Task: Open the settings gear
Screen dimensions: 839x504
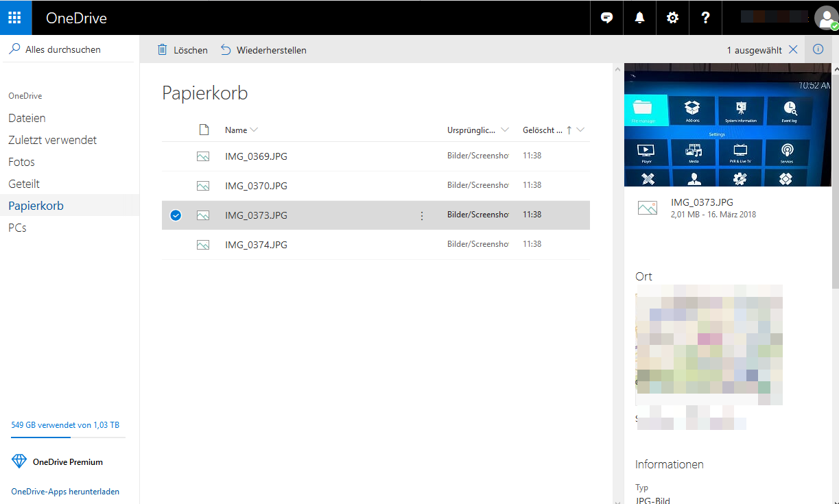Action: pos(672,18)
